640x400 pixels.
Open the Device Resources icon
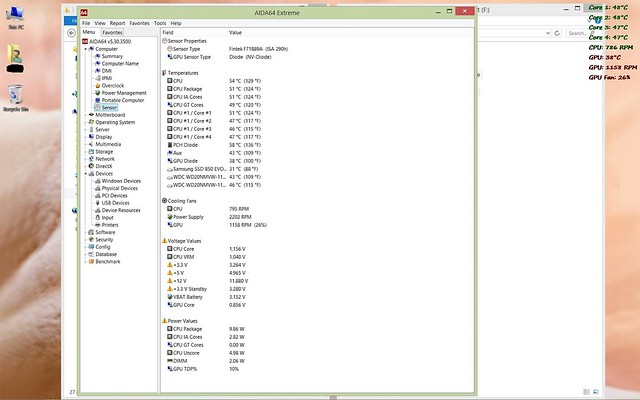tap(98, 211)
